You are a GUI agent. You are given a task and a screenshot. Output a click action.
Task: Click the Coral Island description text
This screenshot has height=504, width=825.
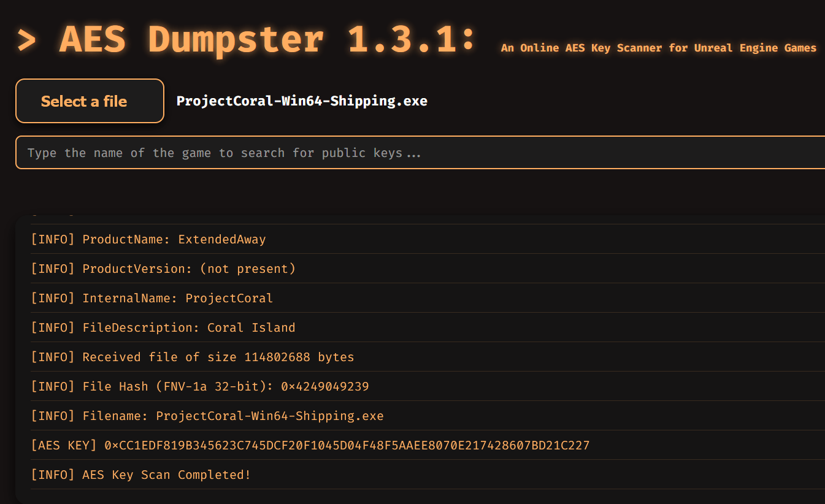pyautogui.click(x=251, y=327)
